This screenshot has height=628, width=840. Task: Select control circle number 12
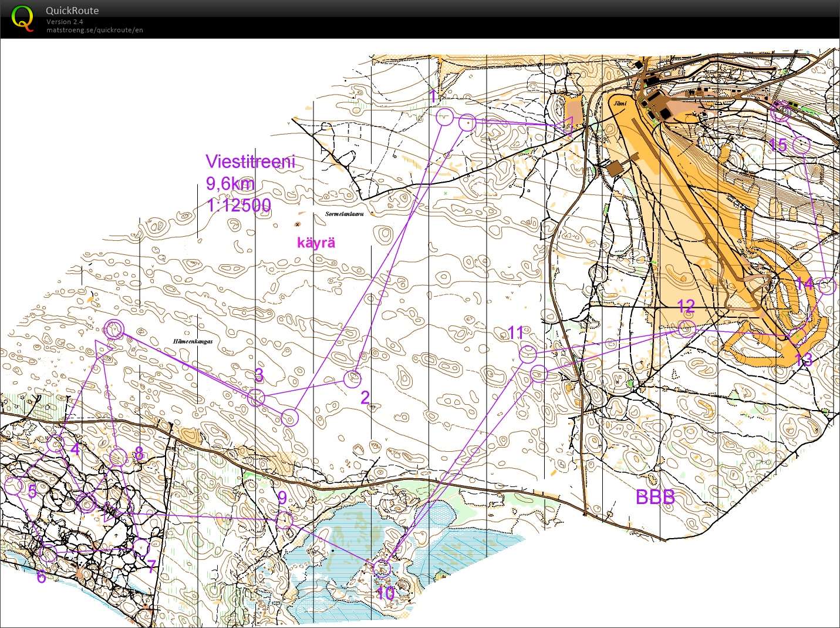tap(686, 328)
